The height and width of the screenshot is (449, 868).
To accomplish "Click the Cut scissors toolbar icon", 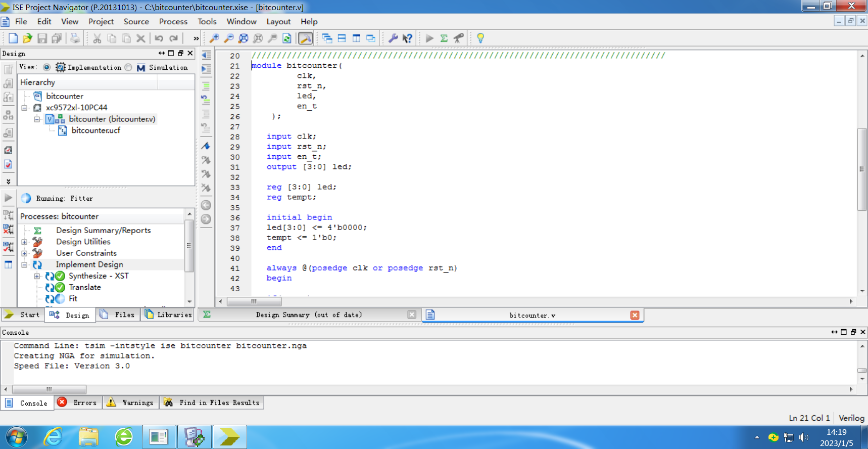I will pos(97,38).
